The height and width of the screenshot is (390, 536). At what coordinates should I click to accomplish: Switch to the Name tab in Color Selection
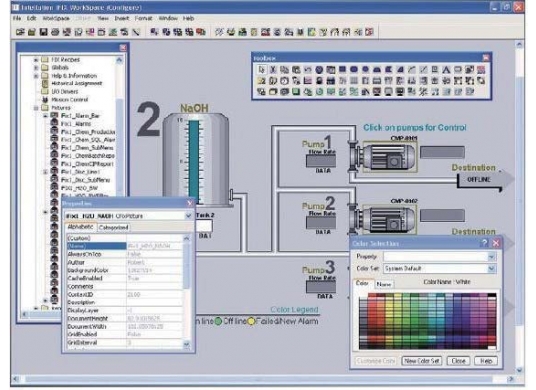(x=384, y=284)
